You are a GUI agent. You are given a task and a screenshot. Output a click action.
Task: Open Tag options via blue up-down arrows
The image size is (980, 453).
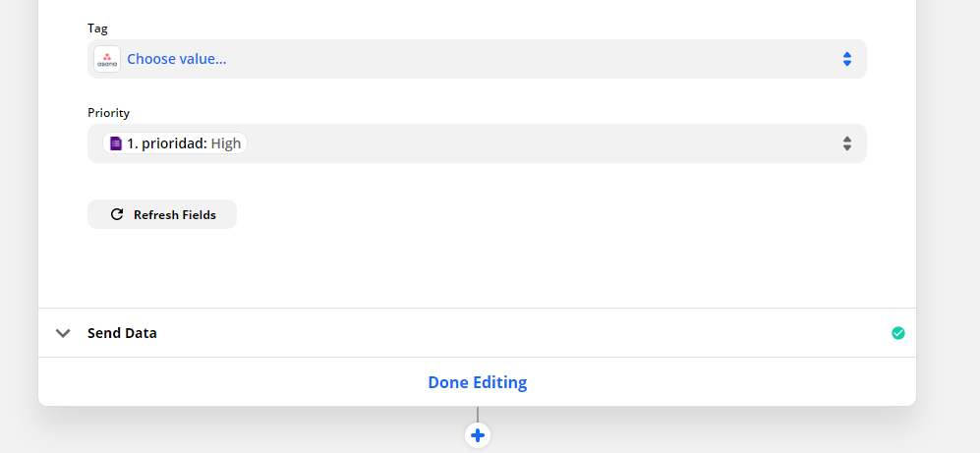pos(847,59)
